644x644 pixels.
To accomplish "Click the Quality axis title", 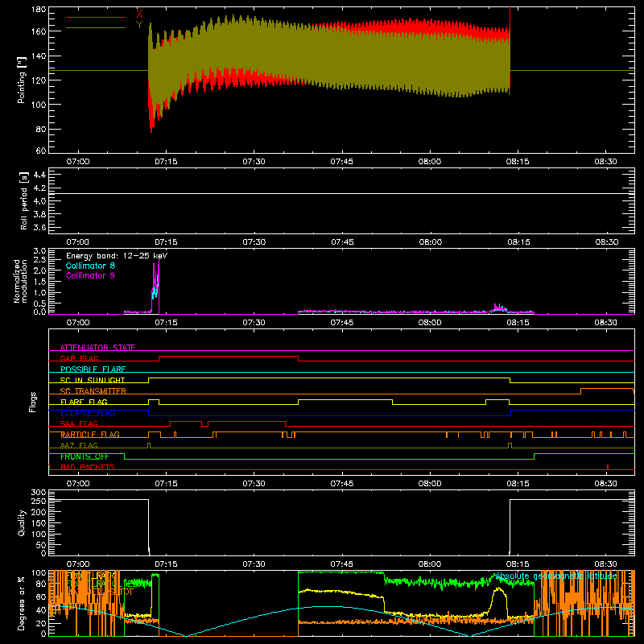I will point(22,522).
